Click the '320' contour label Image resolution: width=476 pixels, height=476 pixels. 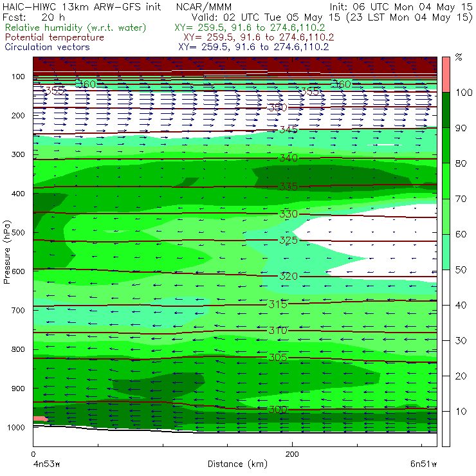288,276
